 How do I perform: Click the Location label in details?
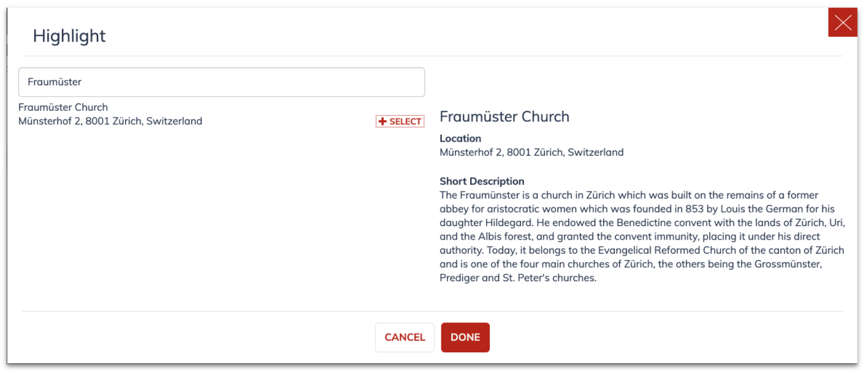click(460, 138)
